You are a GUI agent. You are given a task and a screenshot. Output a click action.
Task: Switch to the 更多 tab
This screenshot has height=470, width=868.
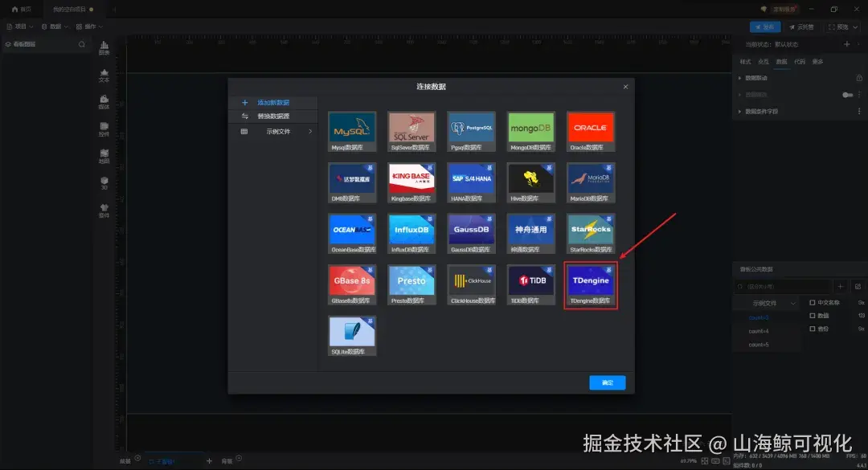click(x=817, y=61)
